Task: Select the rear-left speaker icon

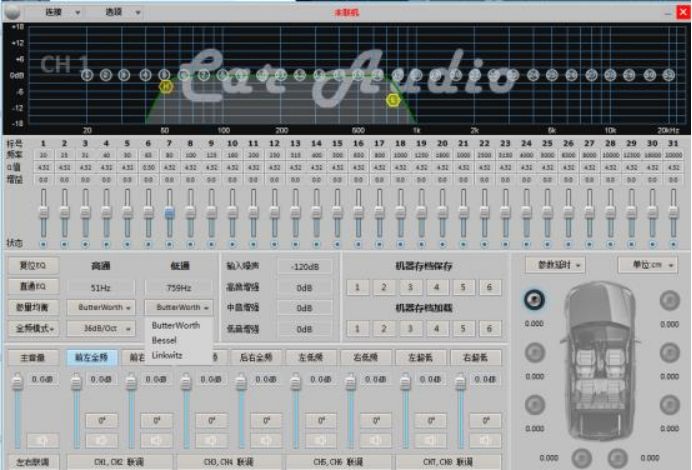Action: click(534, 405)
